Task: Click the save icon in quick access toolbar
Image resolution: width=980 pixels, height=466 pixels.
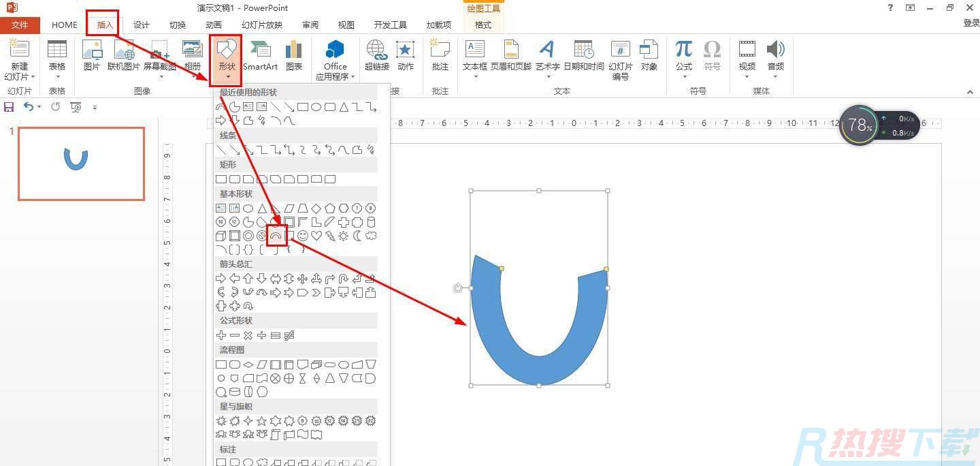Action: 9,107
